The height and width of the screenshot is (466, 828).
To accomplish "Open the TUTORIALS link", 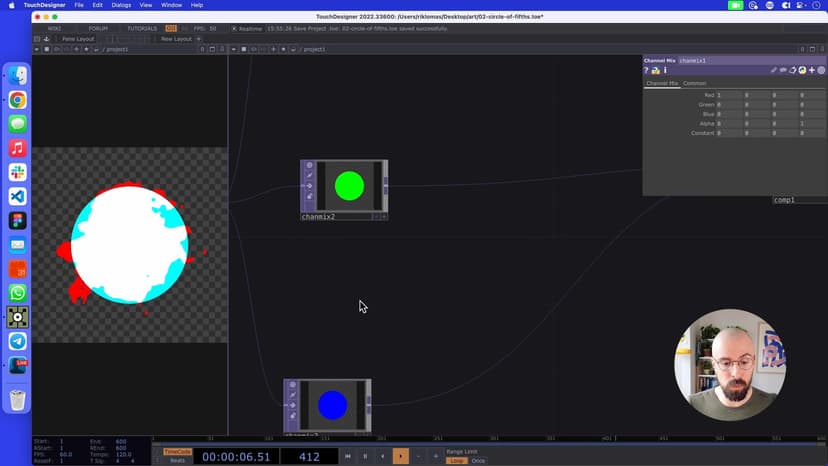I will [142, 28].
